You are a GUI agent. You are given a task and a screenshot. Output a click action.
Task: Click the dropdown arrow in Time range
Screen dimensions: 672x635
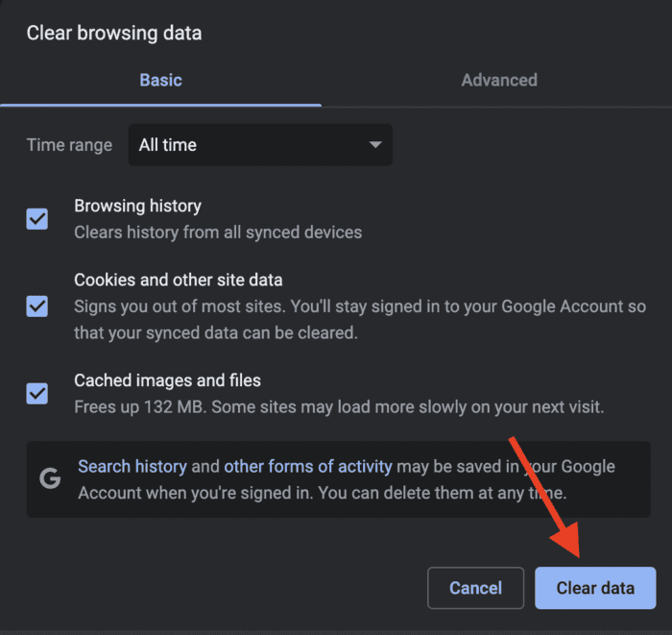click(x=375, y=145)
